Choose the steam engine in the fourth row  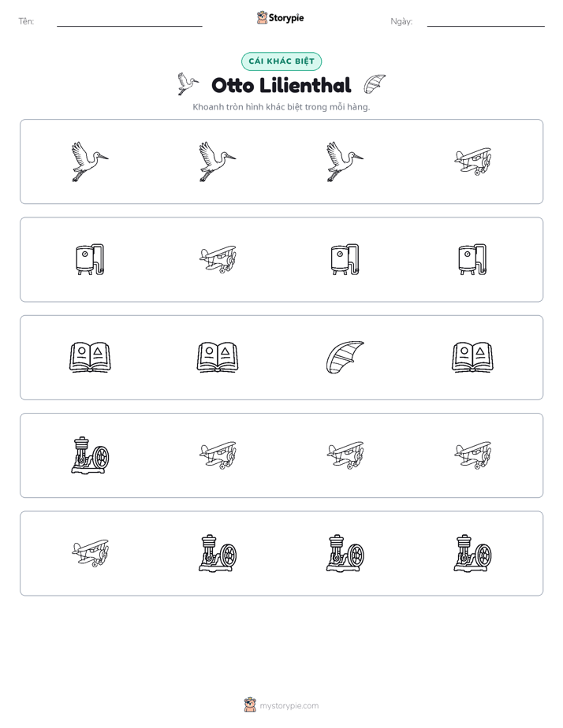click(90, 455)
